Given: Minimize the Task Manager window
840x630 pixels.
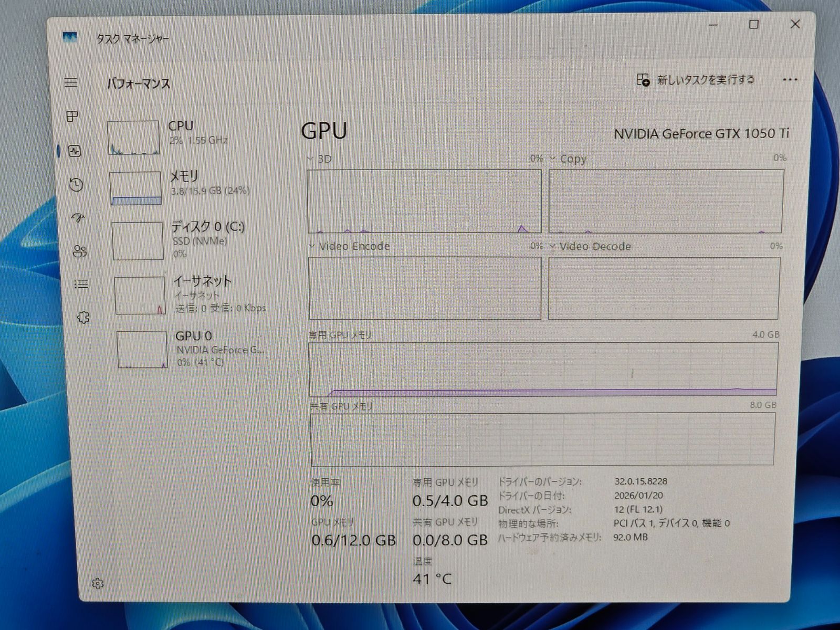Looking at the screenshot, I should [x=713, y=25].
